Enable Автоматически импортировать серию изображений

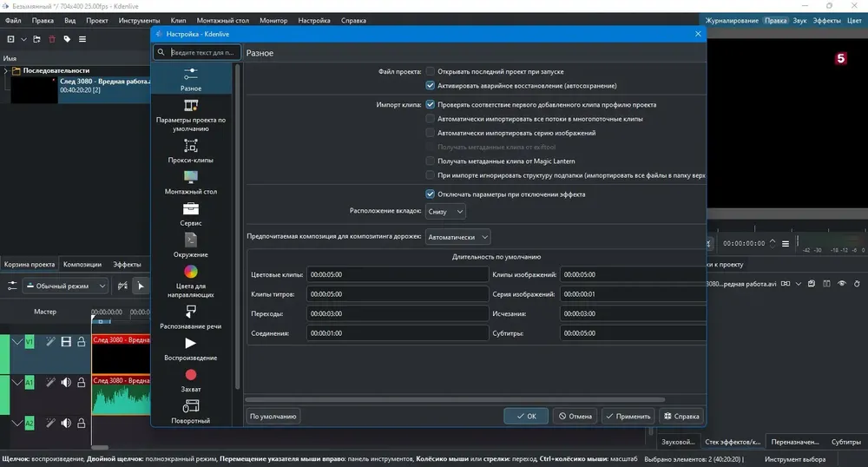431,133
